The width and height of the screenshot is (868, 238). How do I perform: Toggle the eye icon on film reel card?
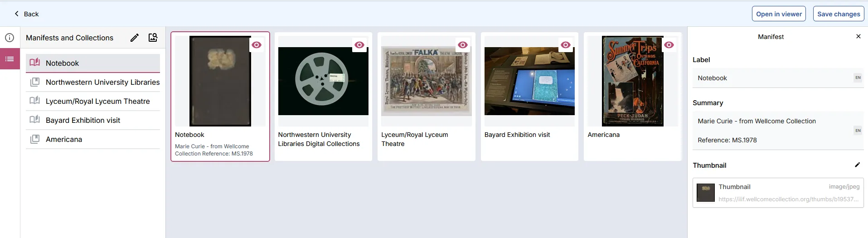tap(359, 45)
